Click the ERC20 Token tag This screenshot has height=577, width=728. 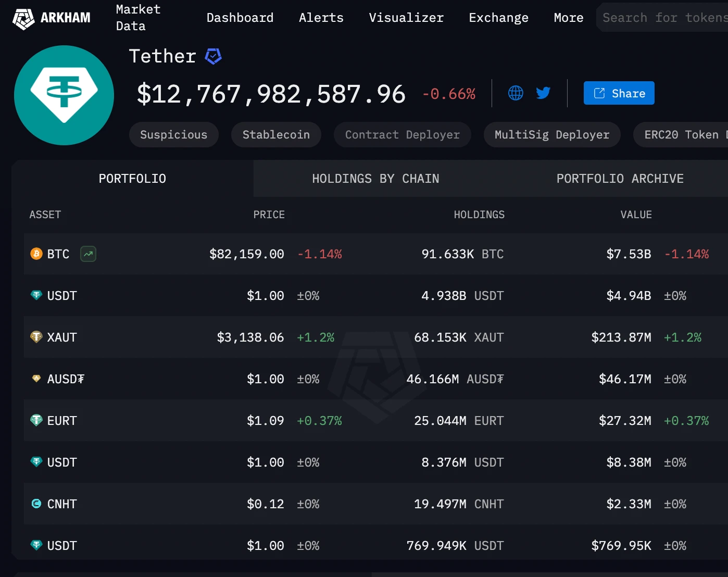click(681, 135)
